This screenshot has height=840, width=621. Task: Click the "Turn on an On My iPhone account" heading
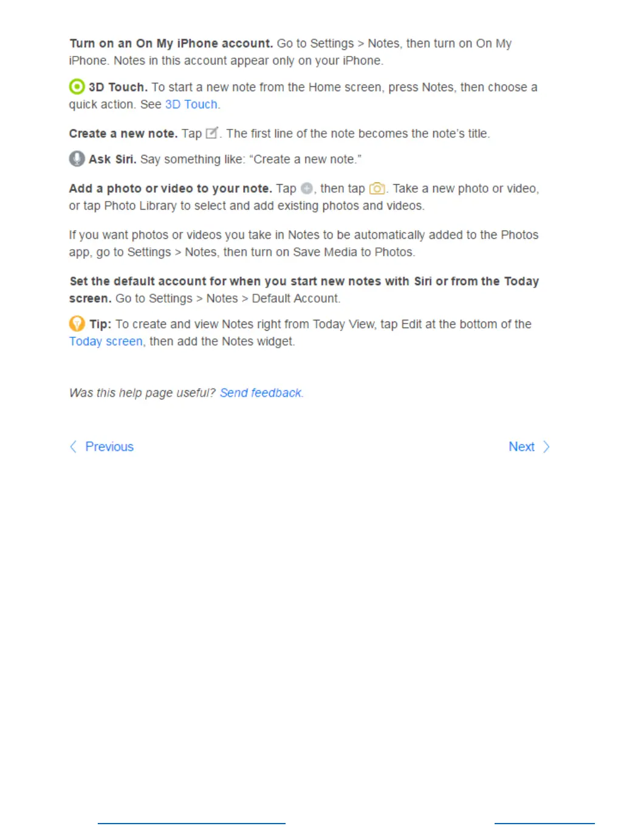171,44
